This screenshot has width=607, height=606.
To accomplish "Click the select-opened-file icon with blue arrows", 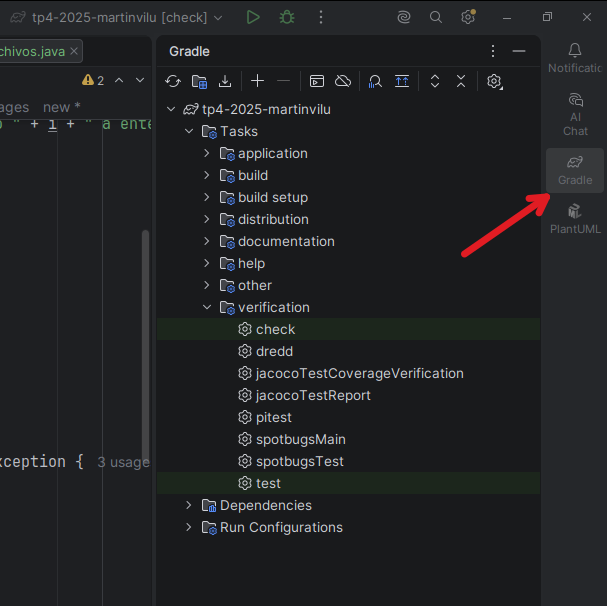I will pos(402,81).
